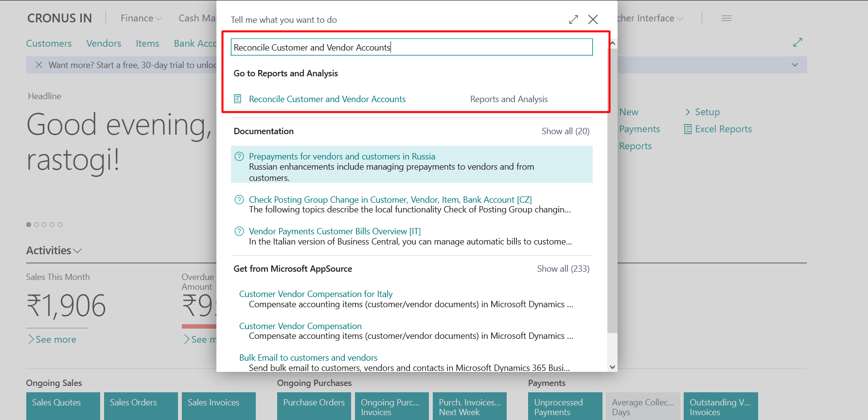Select the second headline dot
This screenshot has height=420, width=868.
(36, 225)
